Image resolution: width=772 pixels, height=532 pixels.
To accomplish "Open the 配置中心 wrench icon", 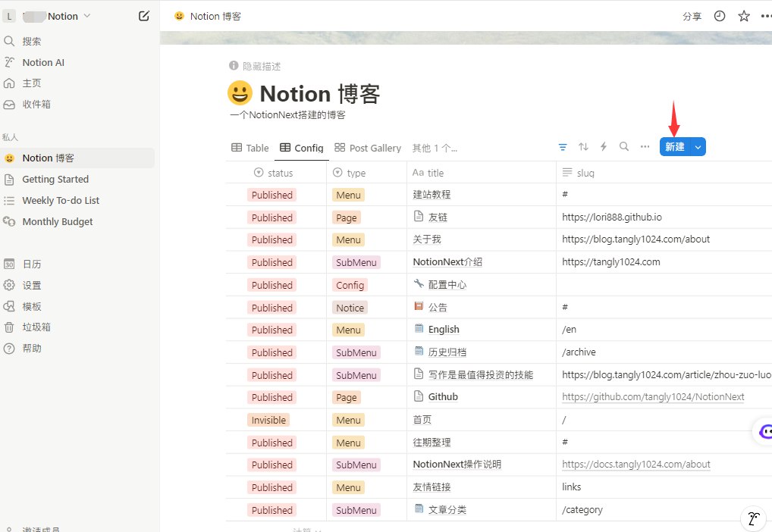I will point(419,283).
